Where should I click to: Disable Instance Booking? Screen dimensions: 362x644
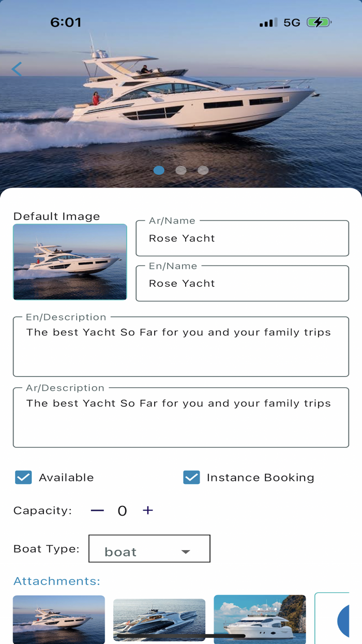(191, 477)
